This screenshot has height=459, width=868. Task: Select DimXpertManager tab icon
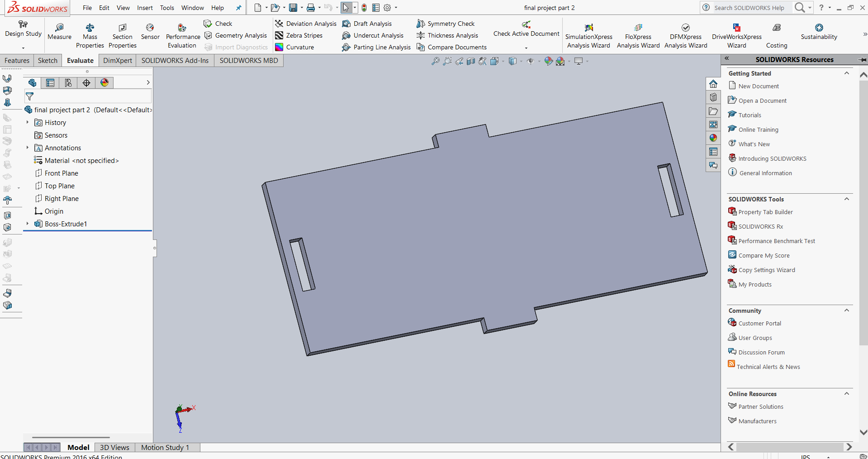pos(86,82)
